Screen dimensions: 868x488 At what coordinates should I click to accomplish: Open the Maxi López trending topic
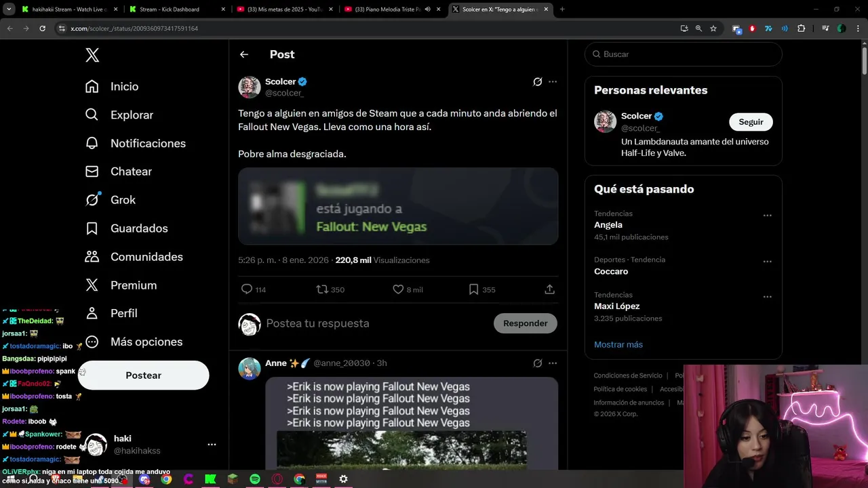point(617,306)
